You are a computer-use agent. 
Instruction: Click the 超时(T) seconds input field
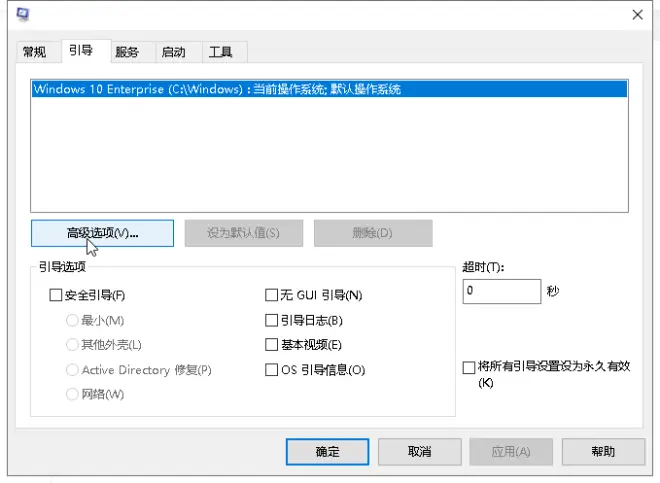point(502,291)
